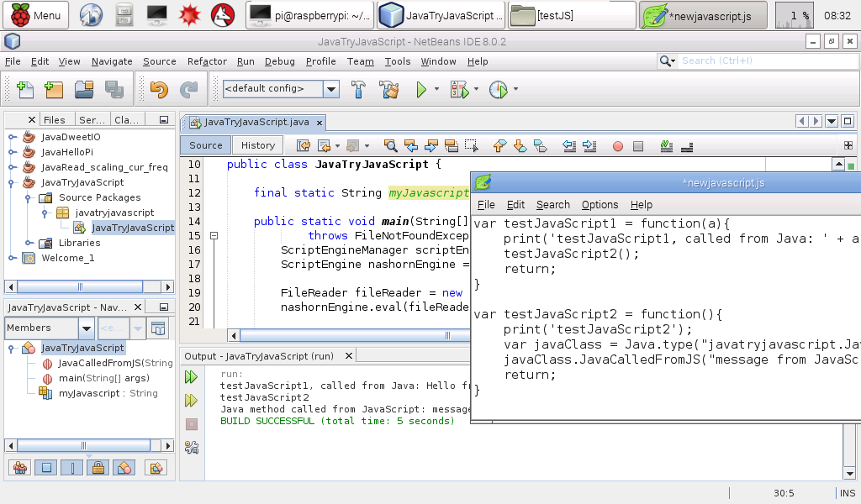
Task: Toggle Show Inherited Members in Navigator
Action: point(20,468)
